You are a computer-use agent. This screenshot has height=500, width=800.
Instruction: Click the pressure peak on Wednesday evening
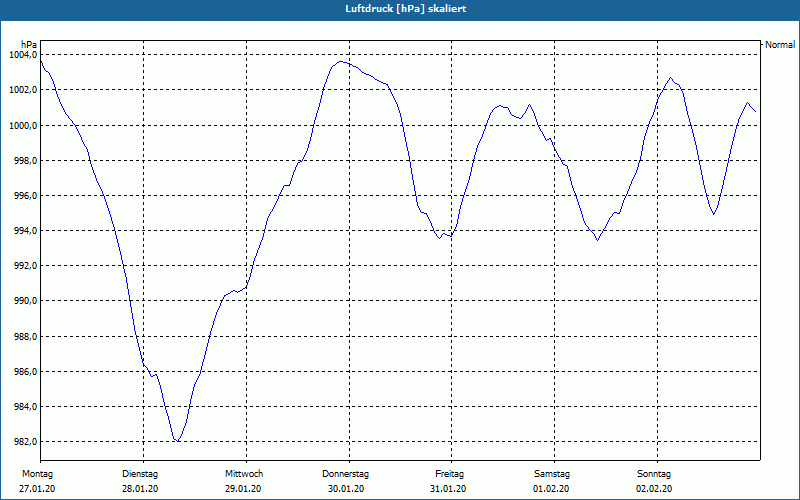pos(341,62)
